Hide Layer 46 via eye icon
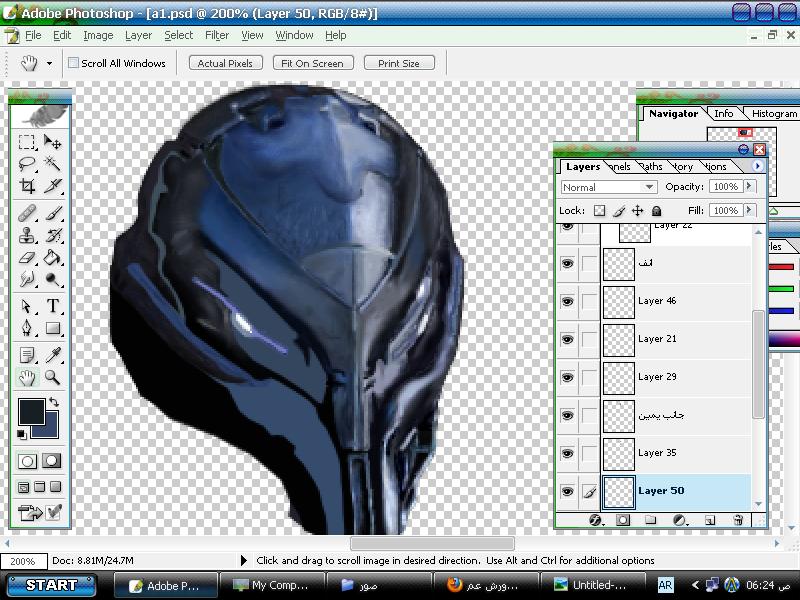 pyautogui.click(x=568, y=301)
